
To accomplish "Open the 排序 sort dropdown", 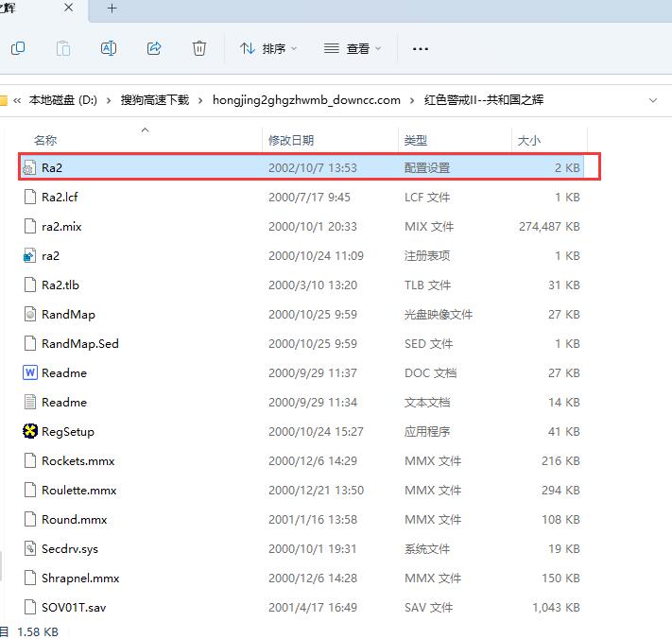I will pyautogui.click(x=268, y=48).
